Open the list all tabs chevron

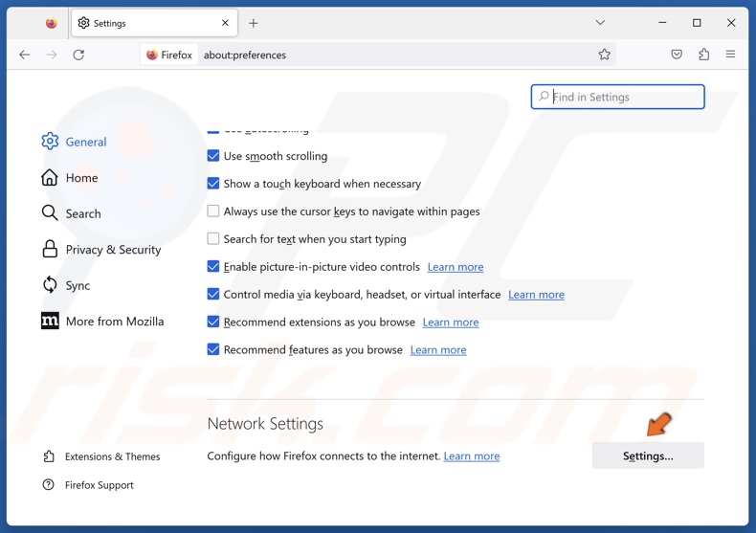pyautogui.click(x=600, y=23)
